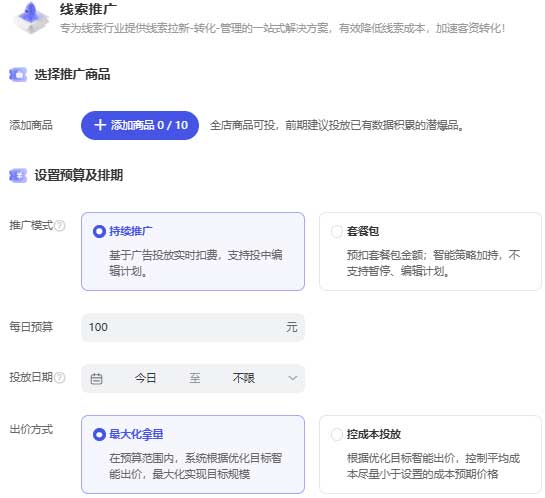This screenshot has height=498, width=545.
Task: Click the 出价方式 field label
Action: (x=31, y=430)
